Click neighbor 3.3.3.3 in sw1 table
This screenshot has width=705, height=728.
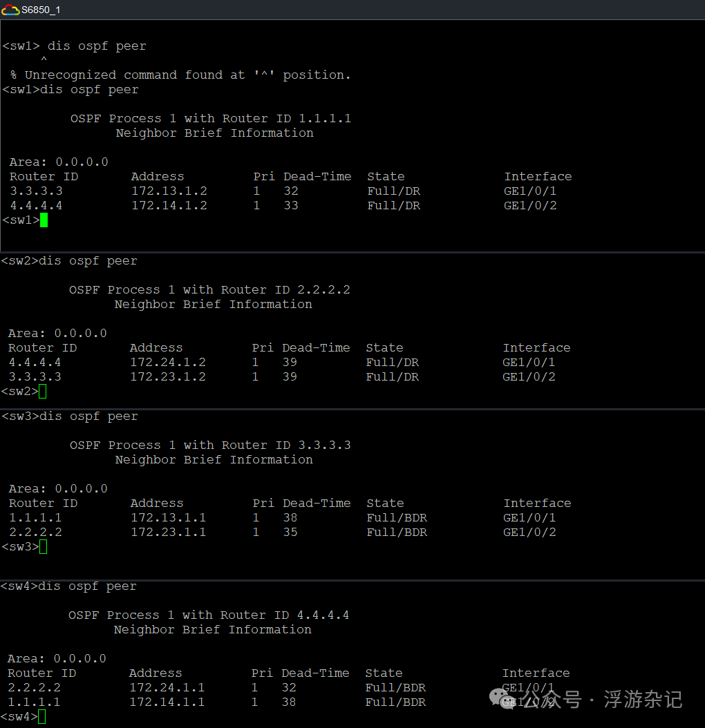tap(36, 191)
